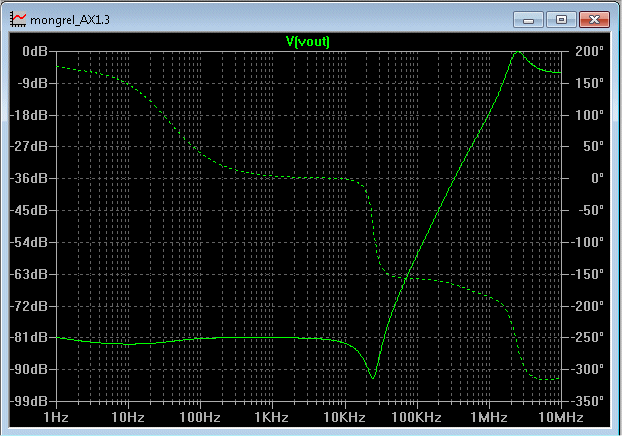Click the -45dB magnitude axis label

[29, 210]
